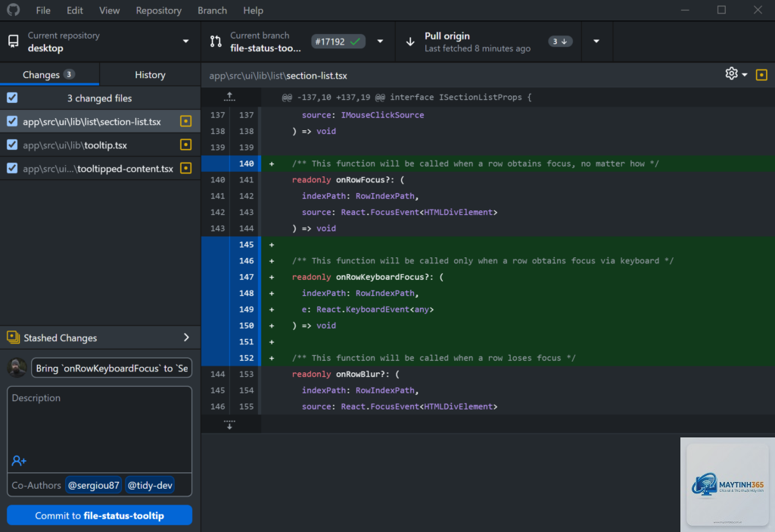
Task: Switch to the History tab
Action: 151,75
